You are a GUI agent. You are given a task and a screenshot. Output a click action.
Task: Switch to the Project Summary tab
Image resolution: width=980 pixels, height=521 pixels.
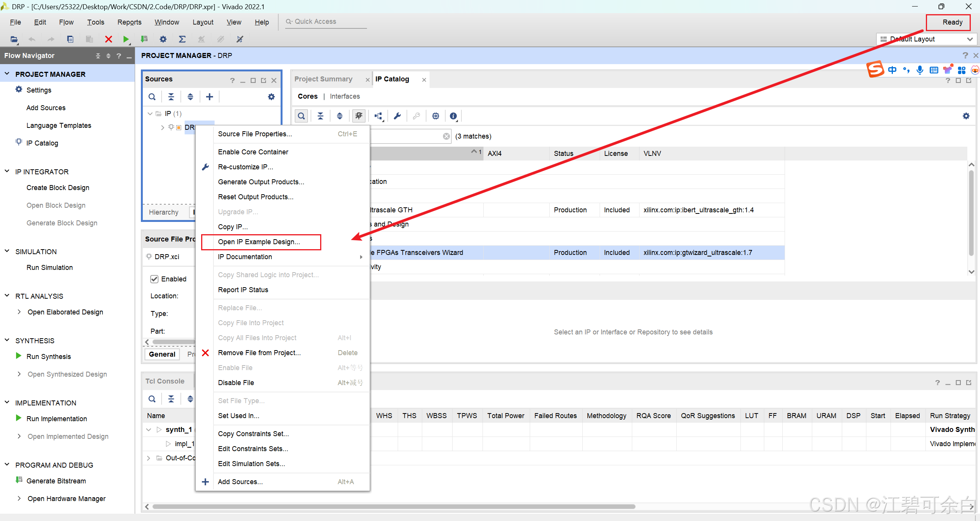(323, 79)
